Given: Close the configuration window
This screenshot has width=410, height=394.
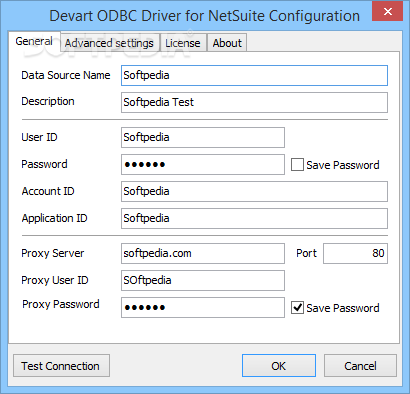Looking at the screenshot, I should (x=388, y=12).
